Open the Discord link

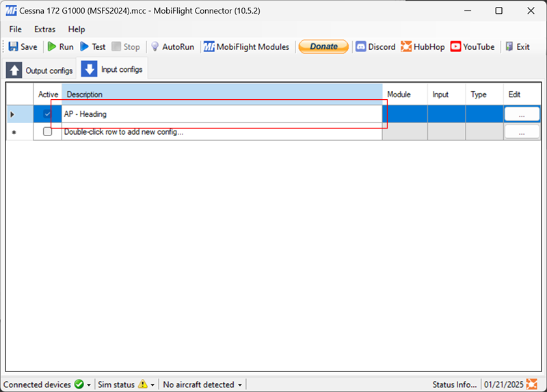pos(375,47)
